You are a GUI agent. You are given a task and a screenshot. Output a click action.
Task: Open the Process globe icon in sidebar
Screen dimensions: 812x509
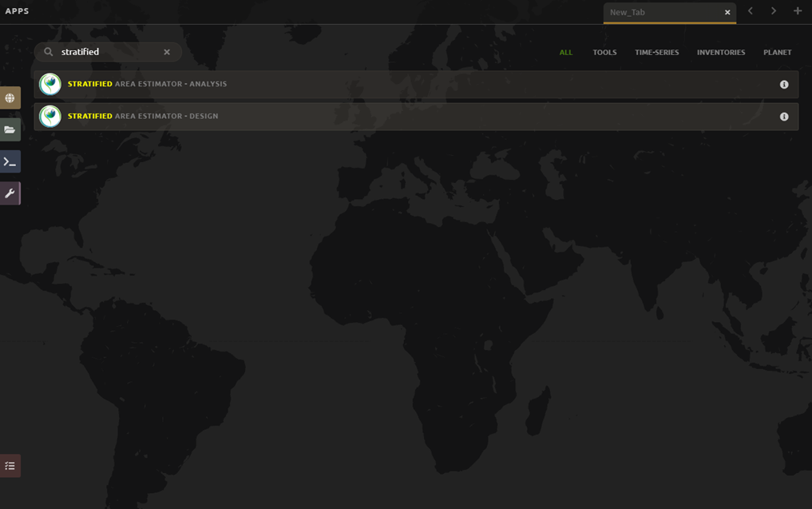(10, 98)
